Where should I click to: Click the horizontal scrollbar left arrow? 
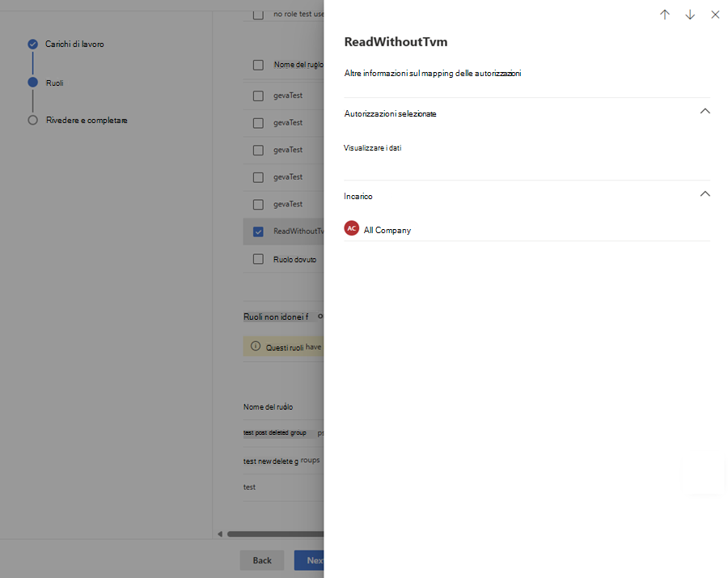220,533
